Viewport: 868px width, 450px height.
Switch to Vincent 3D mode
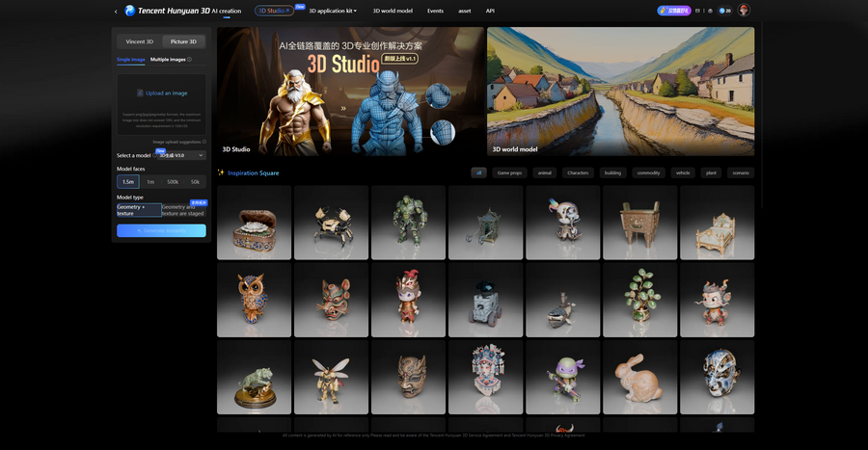tap(140, 41)
